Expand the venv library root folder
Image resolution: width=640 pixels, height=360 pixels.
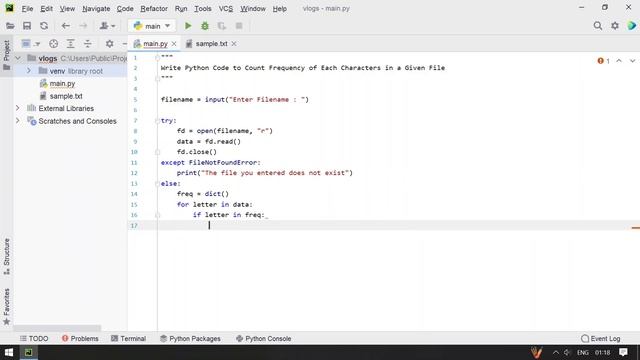point(29,71)
